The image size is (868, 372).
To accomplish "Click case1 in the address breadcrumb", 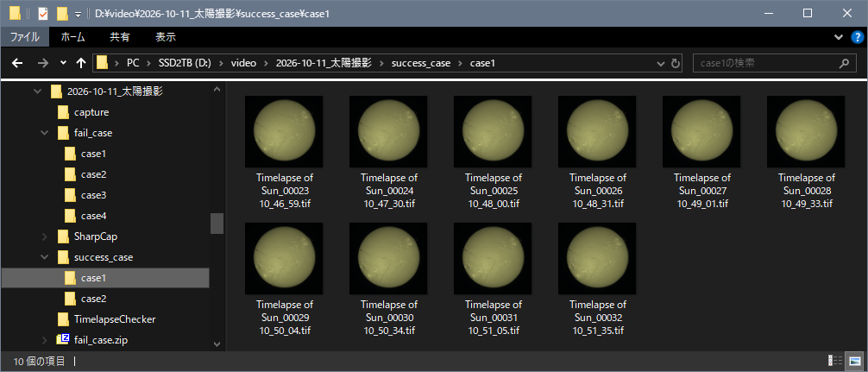I will (482, 63).
